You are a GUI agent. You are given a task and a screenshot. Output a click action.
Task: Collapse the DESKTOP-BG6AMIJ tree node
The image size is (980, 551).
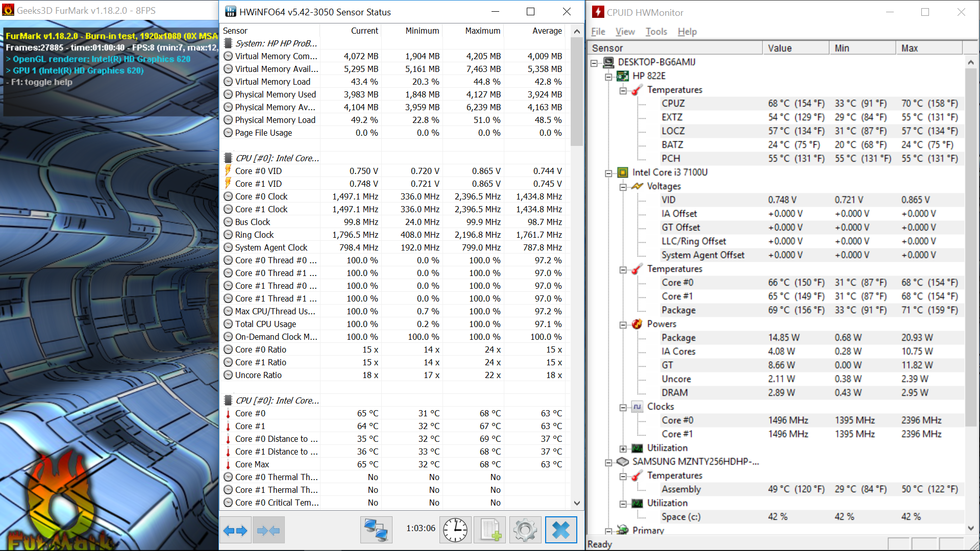click(594, 63)
